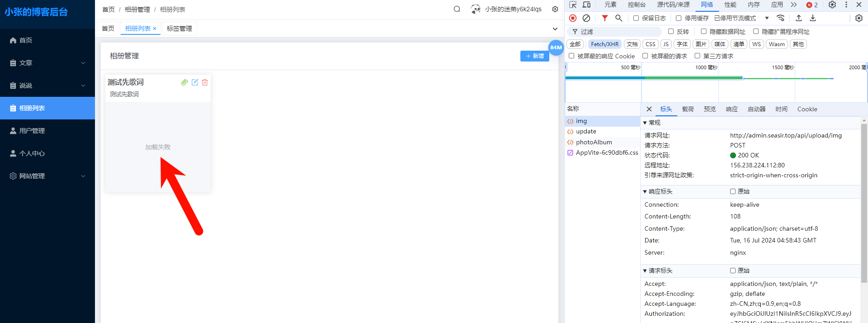Click 相册管理 breadcrumb link
Viewport: 868px width, 323px height.
click(137, 9)
